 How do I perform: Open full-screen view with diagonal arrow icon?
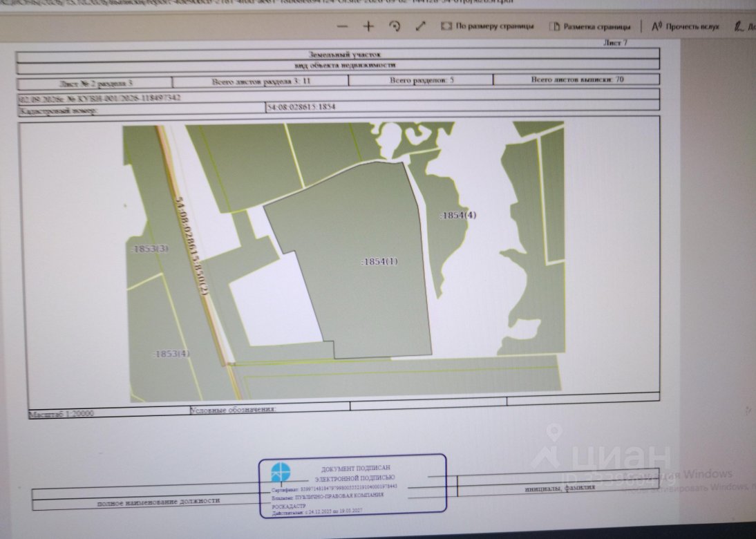click(420, 26)
